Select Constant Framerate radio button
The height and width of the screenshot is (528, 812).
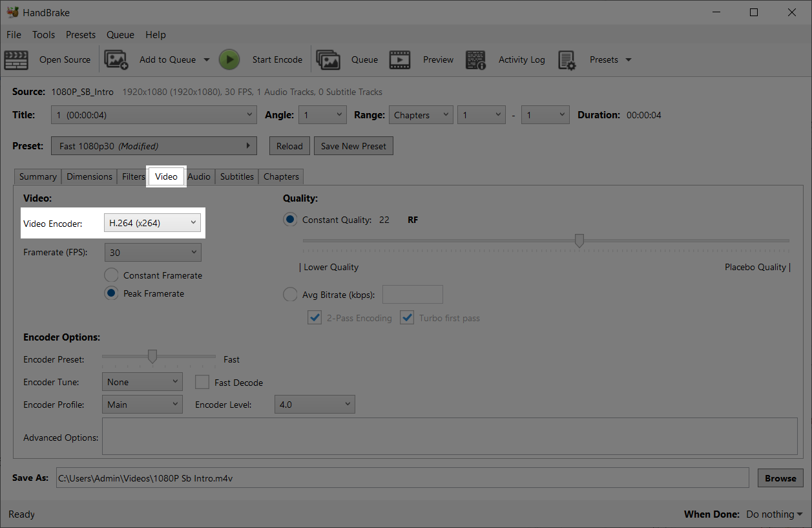(111, 275)
